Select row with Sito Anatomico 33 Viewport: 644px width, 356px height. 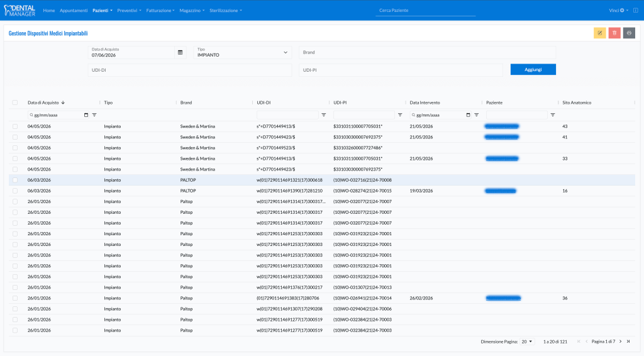pos(15,159)
